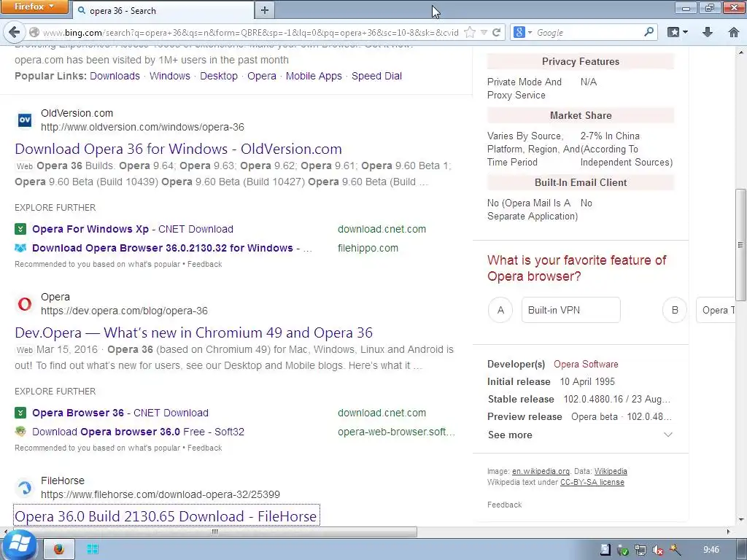The height and width of the screenshot is (560, 747).
Task: Open the Windows Start orb
Action: click(18, 545)
